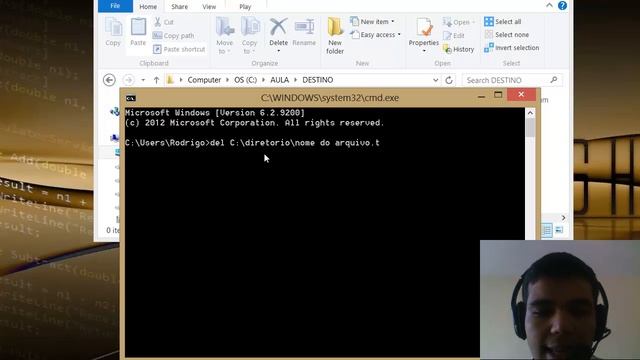Switch to the Home ribbon tab
This screenshot has height=360, width=640.
click(148, 7)
